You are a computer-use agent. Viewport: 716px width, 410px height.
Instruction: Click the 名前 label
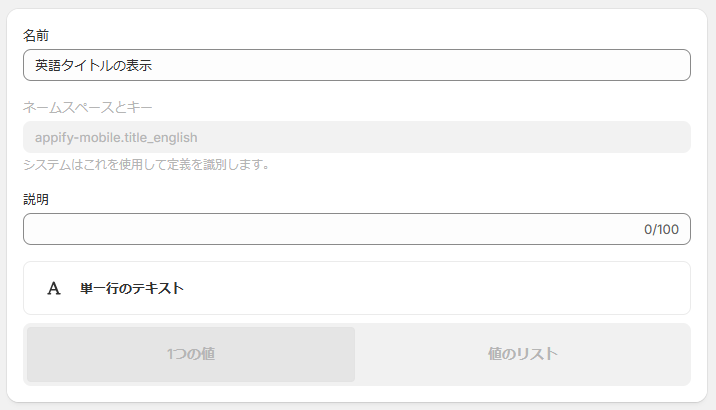tap(36, 35)
